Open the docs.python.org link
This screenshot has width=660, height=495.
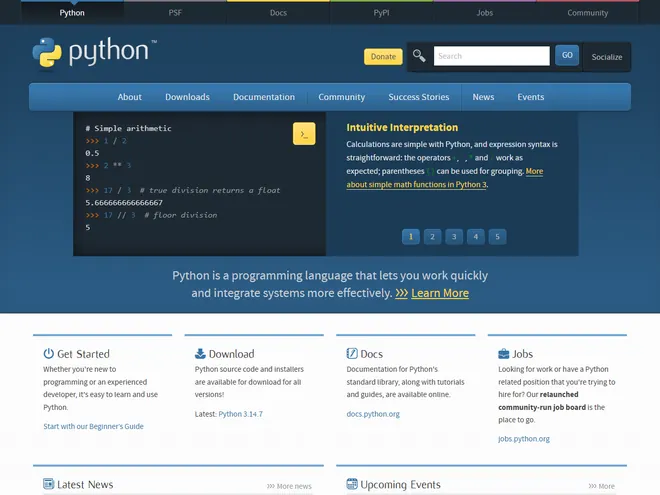[x=373, y=414]
